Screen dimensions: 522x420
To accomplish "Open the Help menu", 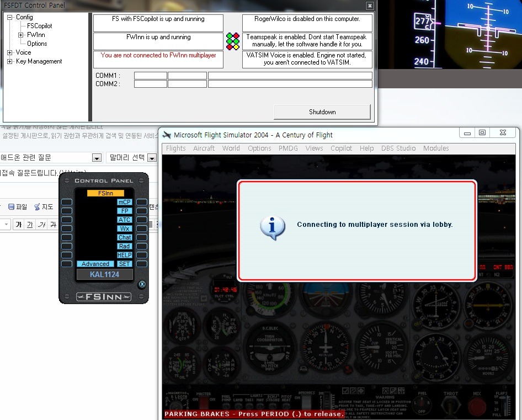I will tap(366, 148).
